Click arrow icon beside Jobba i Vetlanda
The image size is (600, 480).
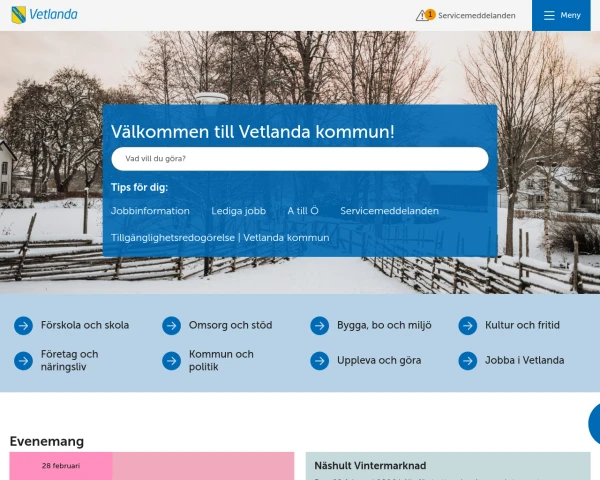pos(468,361)
